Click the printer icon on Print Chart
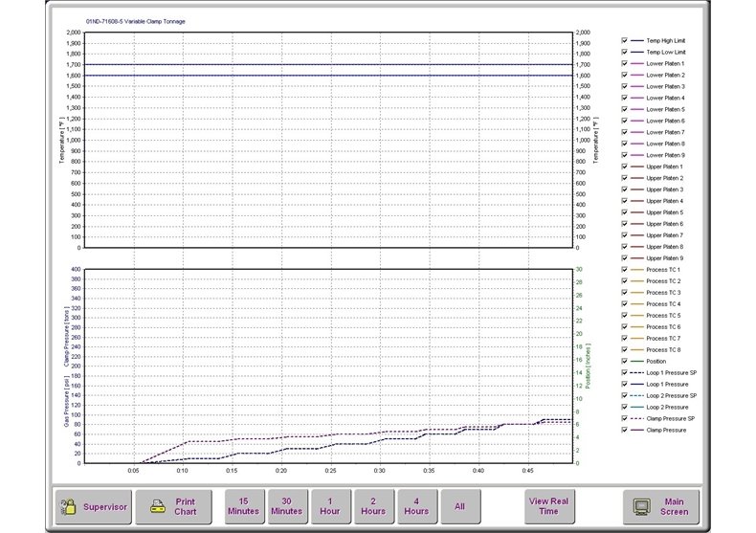Screen dimensions: 756x533 (156, 506)
